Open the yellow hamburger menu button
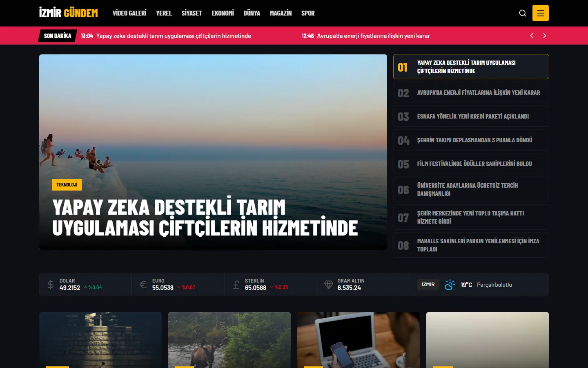 tap(540, 13)
